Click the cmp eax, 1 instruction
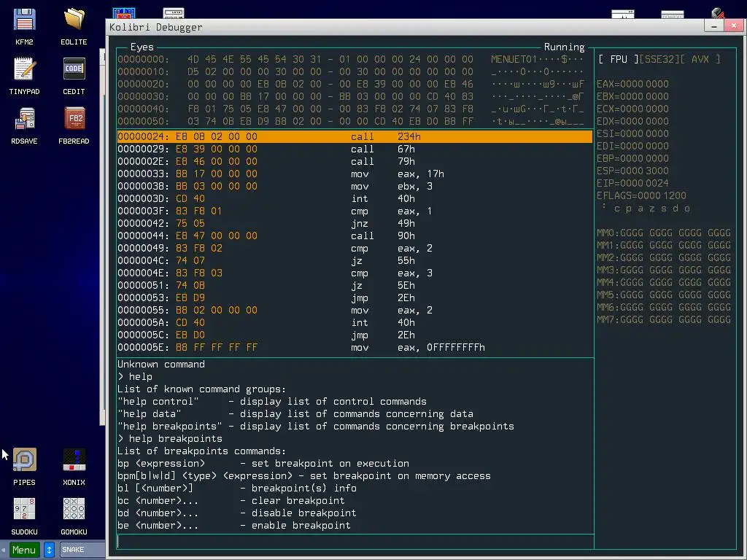Viewport: 747px width, 560px height. tap(355, 211)
